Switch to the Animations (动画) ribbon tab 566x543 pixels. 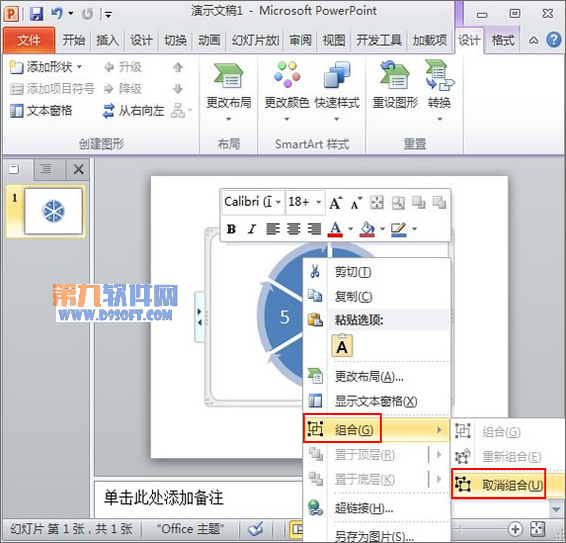(x=209, y=40)
